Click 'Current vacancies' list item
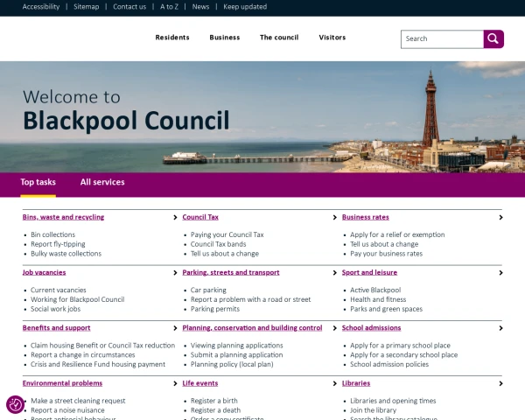The height and width of the screenshot is (420, 525). tap(59, 290)
